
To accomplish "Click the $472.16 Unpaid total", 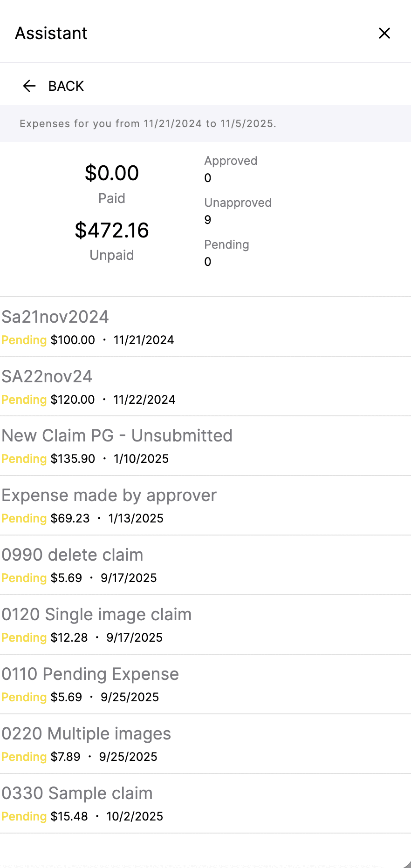I will click(112, 231).
